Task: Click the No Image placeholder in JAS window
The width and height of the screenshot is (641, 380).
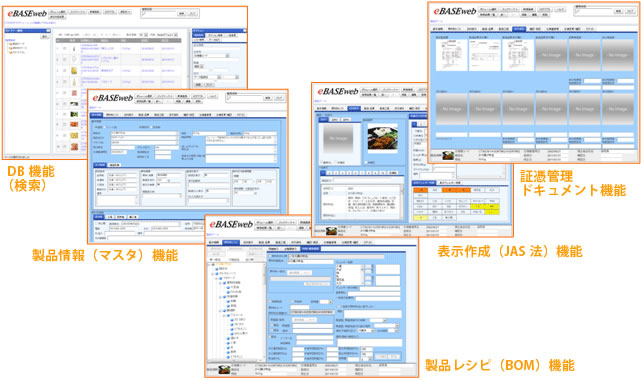Action: [x=338, y=139]
